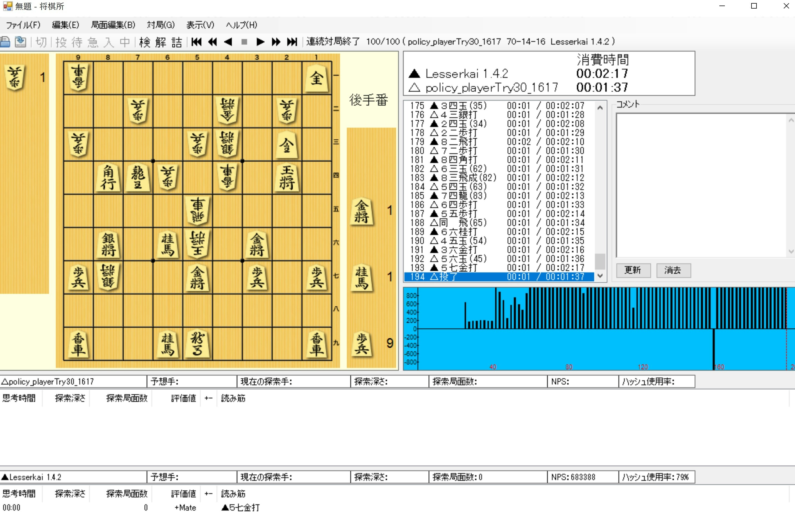The height and width of the screenshot is (532, 795).
Task: Click rewind ten moves button
Action: 213,42
